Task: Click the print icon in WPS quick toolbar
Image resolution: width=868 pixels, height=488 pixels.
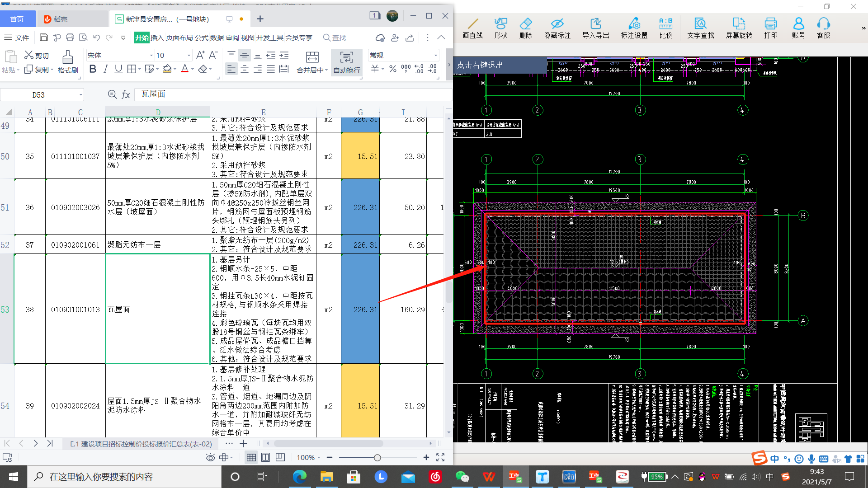Action: 70,38
